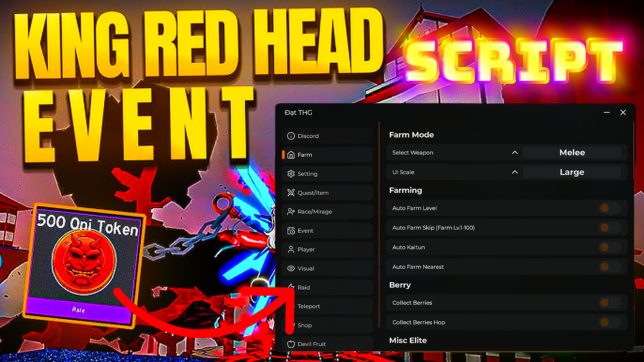Toggle Auto Kaitun on
The image size is (644, 362).
609,247
